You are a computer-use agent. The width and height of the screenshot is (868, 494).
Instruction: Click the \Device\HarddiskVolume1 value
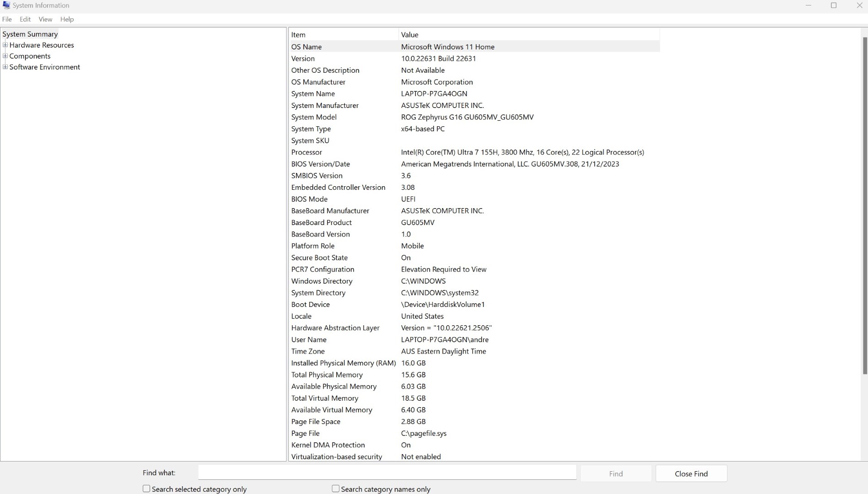pos(442,305)
